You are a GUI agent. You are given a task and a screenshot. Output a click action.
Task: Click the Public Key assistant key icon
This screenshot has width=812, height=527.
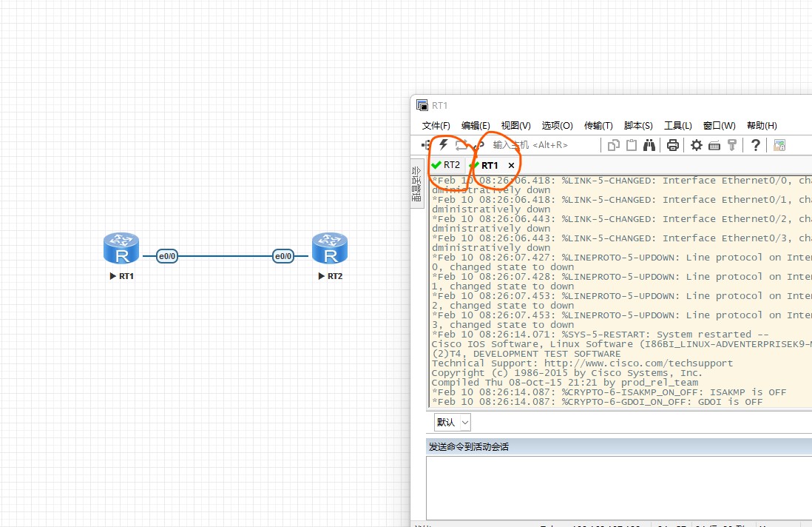pos(731,145)
